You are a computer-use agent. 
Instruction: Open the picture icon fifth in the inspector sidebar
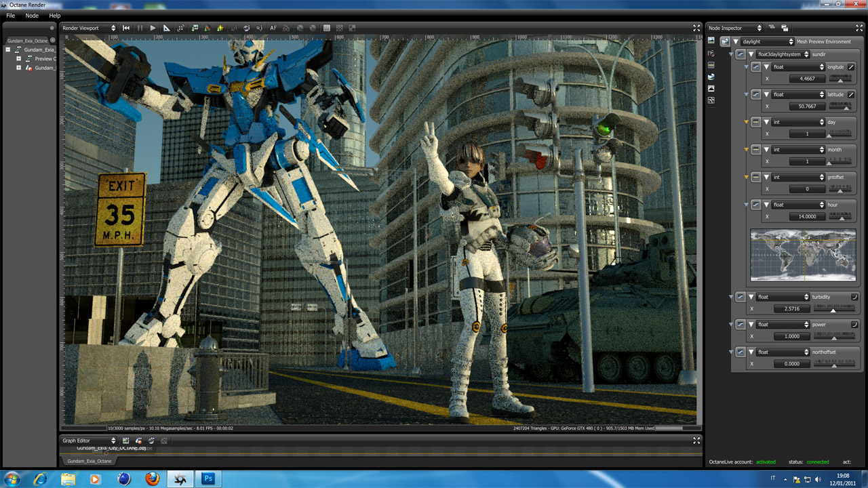[x=711, y=89]
